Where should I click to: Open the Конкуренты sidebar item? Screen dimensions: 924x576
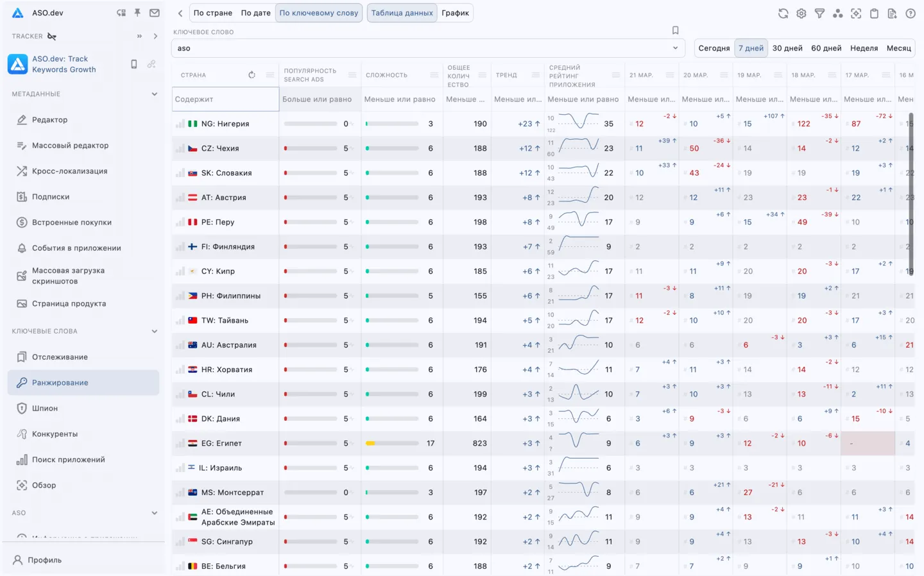(x=55, y=434)
